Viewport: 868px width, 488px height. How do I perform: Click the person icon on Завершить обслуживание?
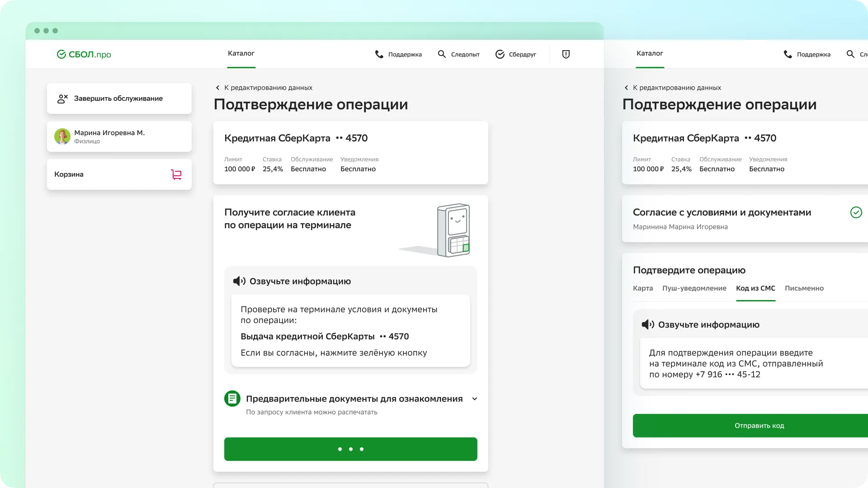pyautogui.click(x=62, y=99)
